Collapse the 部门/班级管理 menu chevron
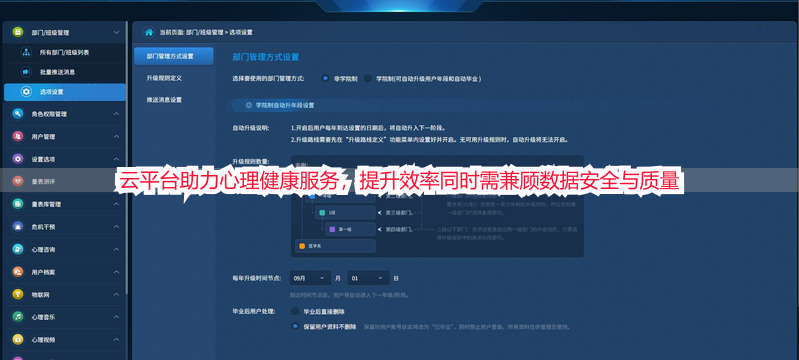This screenshot has width=799, height=360. 116,32
